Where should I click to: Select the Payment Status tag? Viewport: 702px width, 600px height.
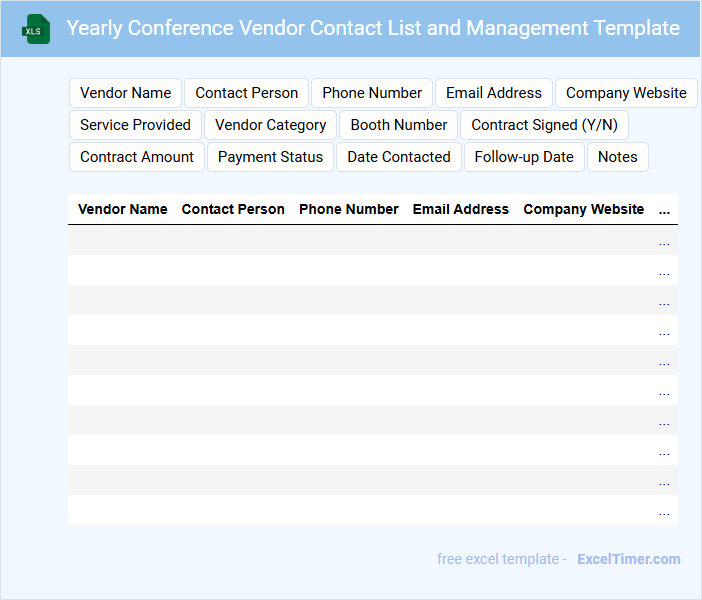(x=270, y=157)
